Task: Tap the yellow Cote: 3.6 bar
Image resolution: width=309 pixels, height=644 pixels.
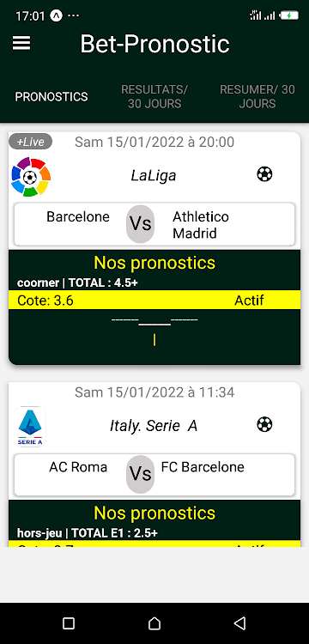Action: [x=154, y=301]
